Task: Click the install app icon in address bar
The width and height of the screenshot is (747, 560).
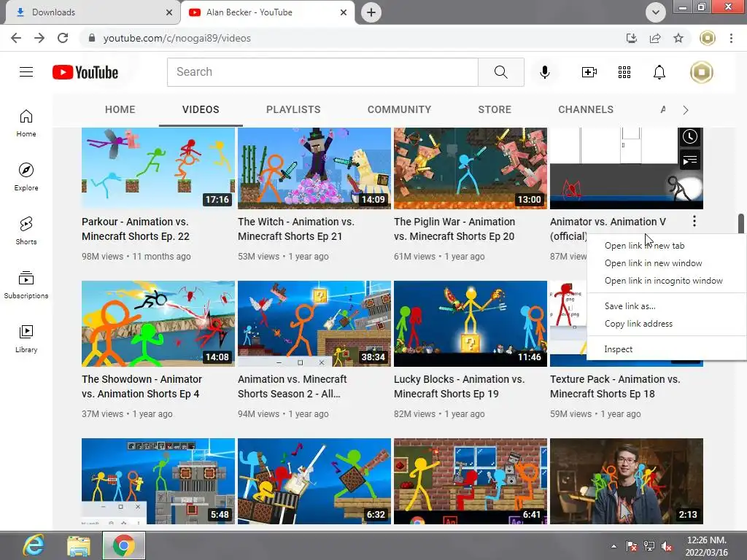Action: [632, 38]
